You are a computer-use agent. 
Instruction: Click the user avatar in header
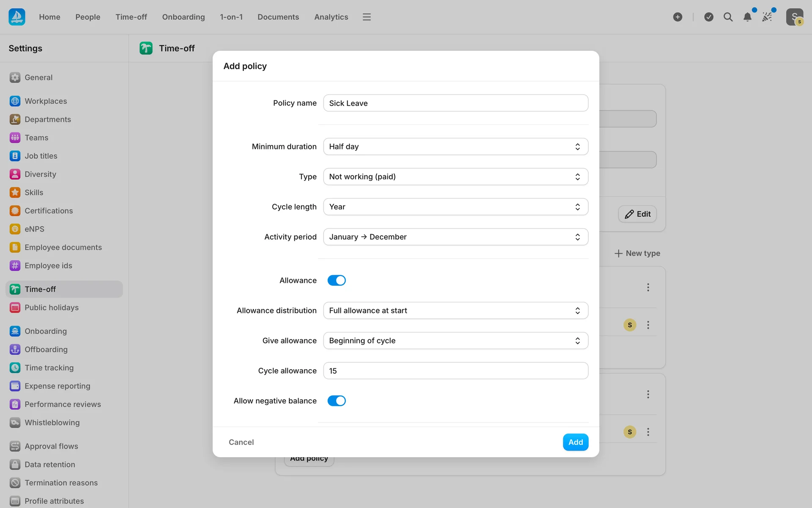click(x=794, y=17)
